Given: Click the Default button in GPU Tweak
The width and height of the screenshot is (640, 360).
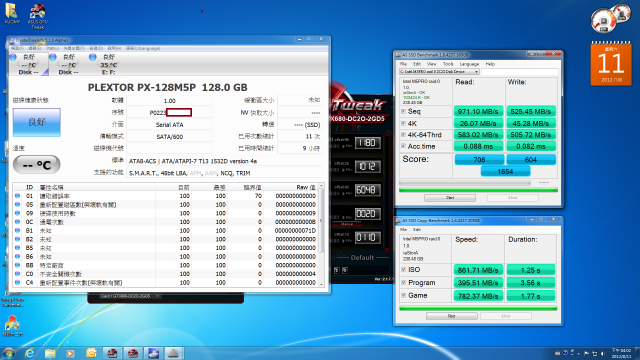Looking at the screenshot, I should 362,258.
